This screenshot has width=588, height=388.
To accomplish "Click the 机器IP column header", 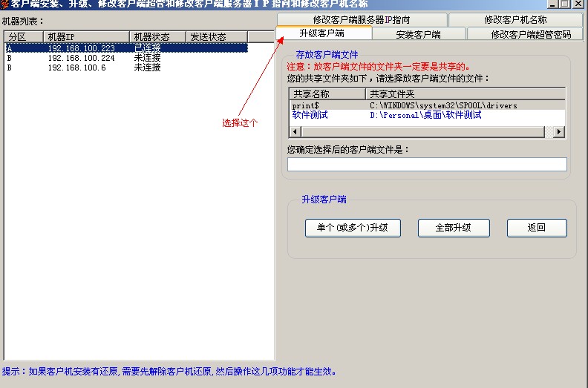I will (86, 37).
